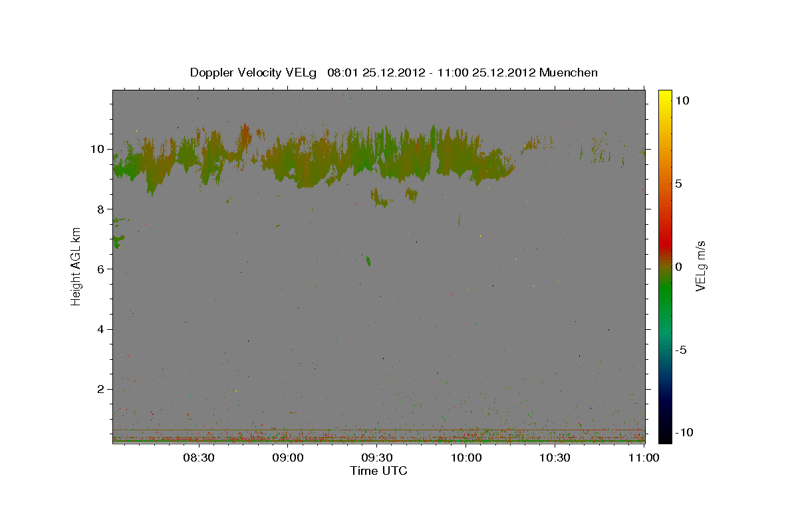Click the small green echo near 6 km at 09:27

[x=368, y=260]
